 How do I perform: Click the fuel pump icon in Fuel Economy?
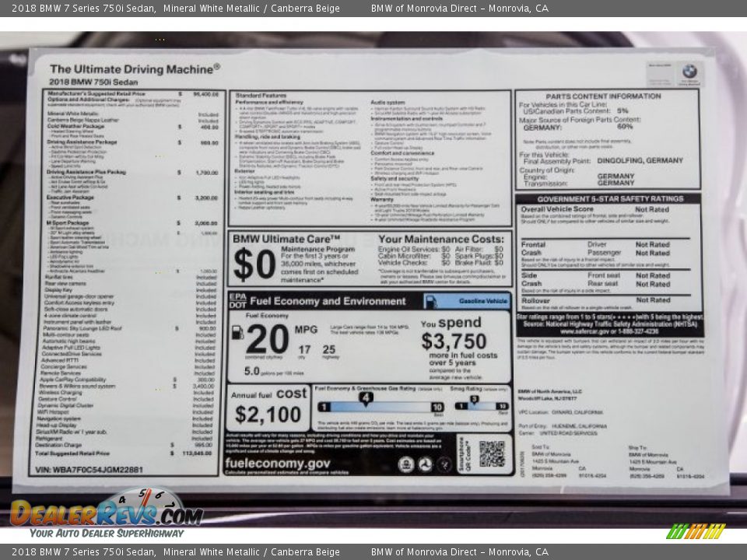(x=237, y=333)
